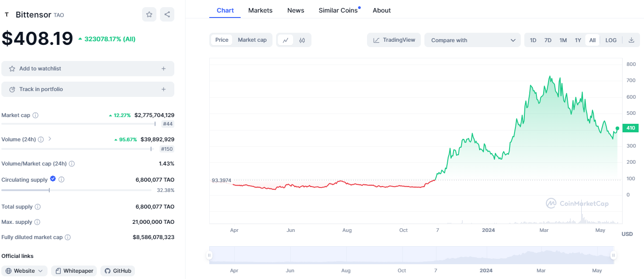
Task: Click Max. supply info icon
Action: point(37,222)
